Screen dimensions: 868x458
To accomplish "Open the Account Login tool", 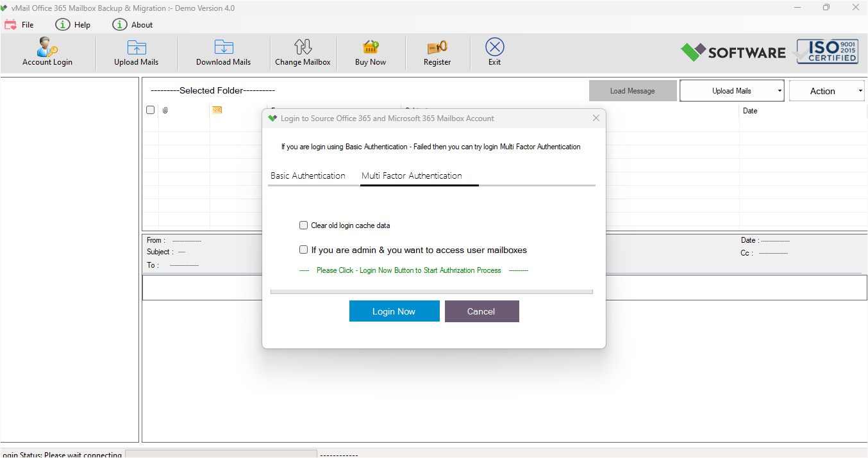I will click(47, 53).
